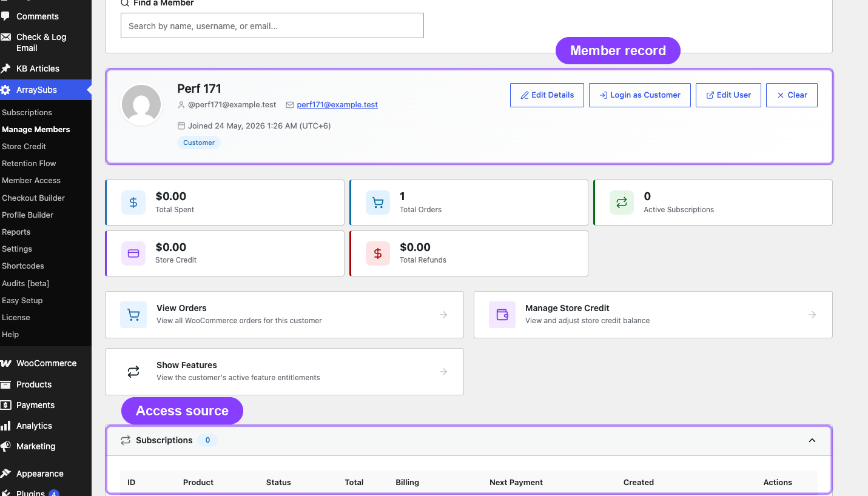Image resolution: width=868 pixels, height=496 pixels.
Task: Open Audits [beta] in the sidebar
Action: point(25,283)
